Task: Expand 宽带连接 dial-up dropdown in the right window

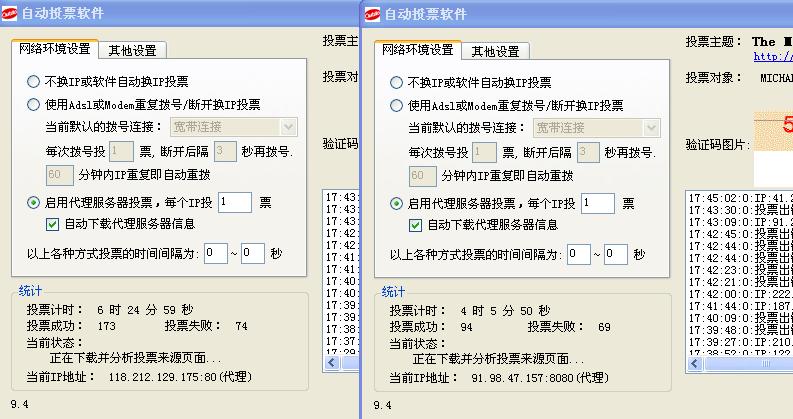Action: point(651,128)
